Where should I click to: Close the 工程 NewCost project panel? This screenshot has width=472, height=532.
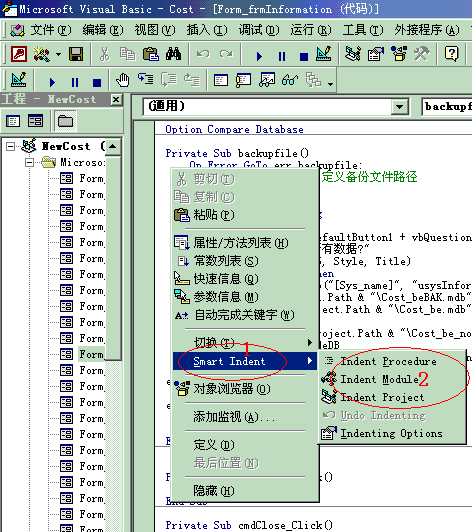click(x=116, y=99)
